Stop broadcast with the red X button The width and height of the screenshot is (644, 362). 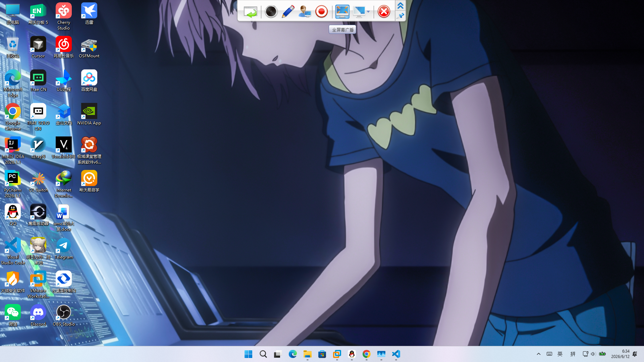pyautogui.click(x=384, y=12)
